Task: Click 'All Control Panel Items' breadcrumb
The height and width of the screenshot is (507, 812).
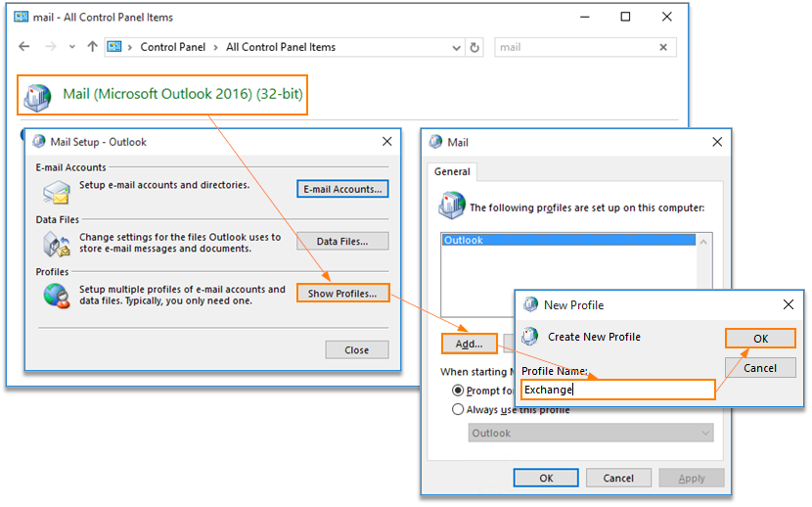Action: (x=280, y=47)
